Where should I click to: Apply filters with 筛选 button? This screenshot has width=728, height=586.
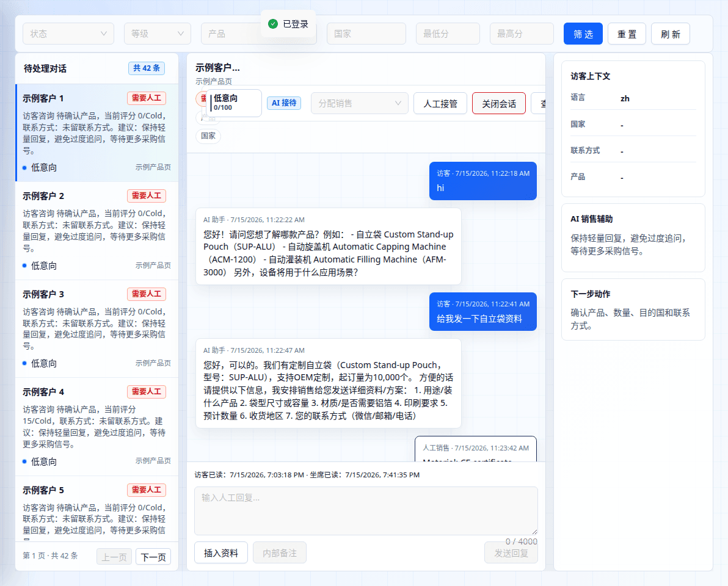(583, 34)
